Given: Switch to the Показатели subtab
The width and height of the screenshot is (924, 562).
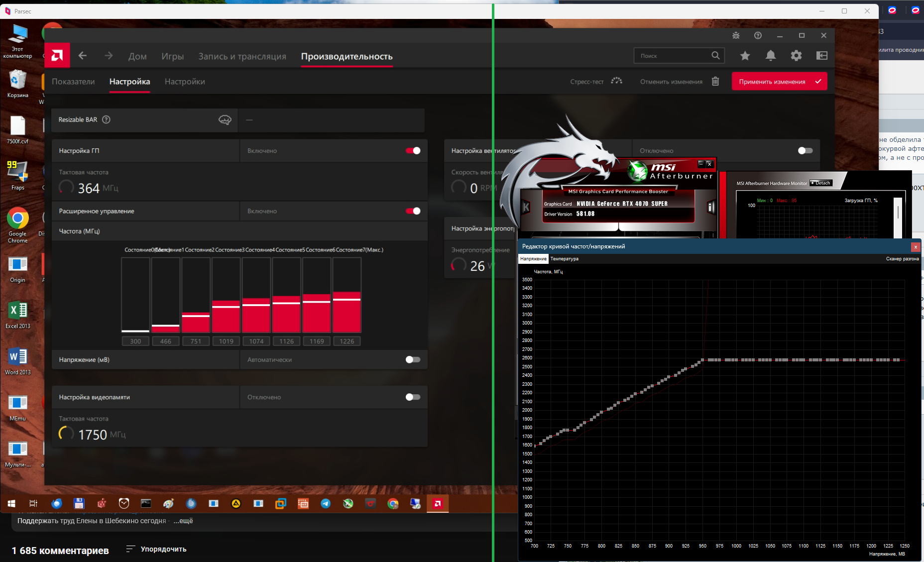Looking at the screenshot, I should pyautogui.click(x=73, y=82).
